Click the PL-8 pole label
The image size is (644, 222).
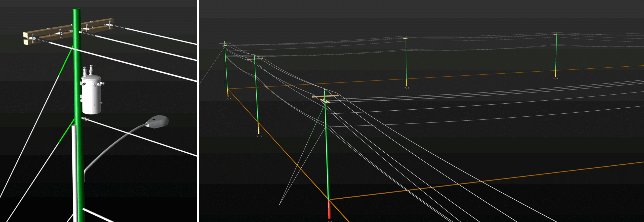pyautogui.click(x=407, y=88)
